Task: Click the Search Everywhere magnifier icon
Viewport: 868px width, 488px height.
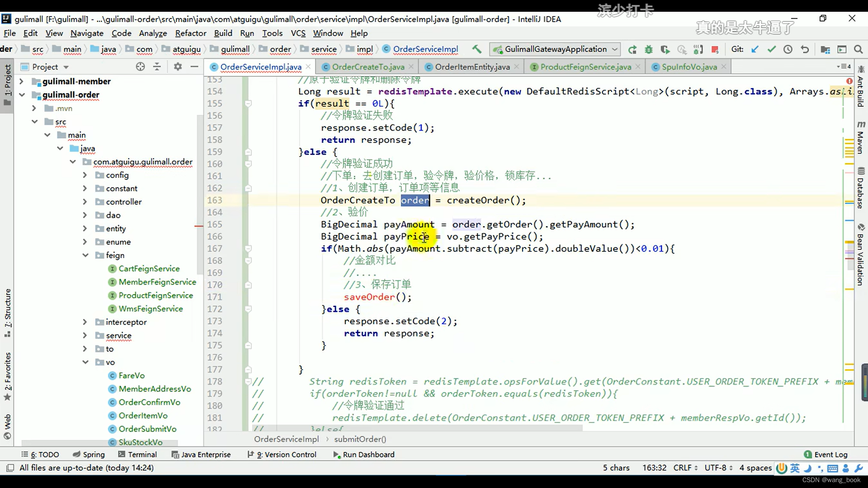Action: click(x=858, y=49)
